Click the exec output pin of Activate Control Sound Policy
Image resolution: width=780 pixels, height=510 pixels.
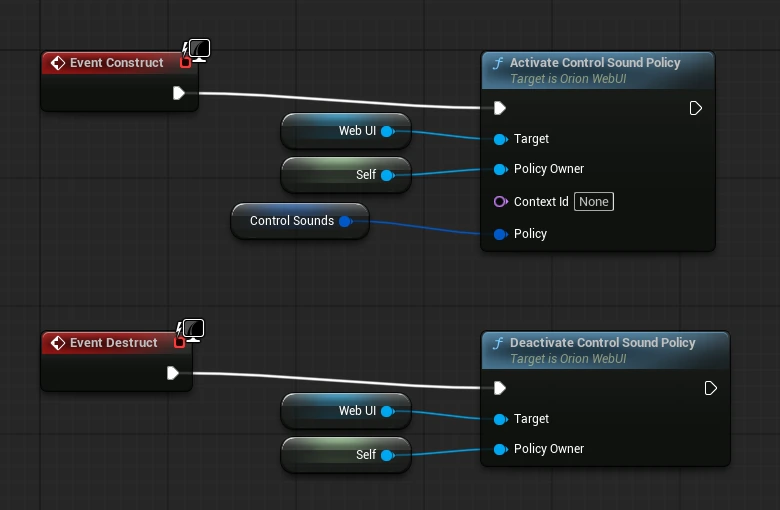click(x=695, y=108)
